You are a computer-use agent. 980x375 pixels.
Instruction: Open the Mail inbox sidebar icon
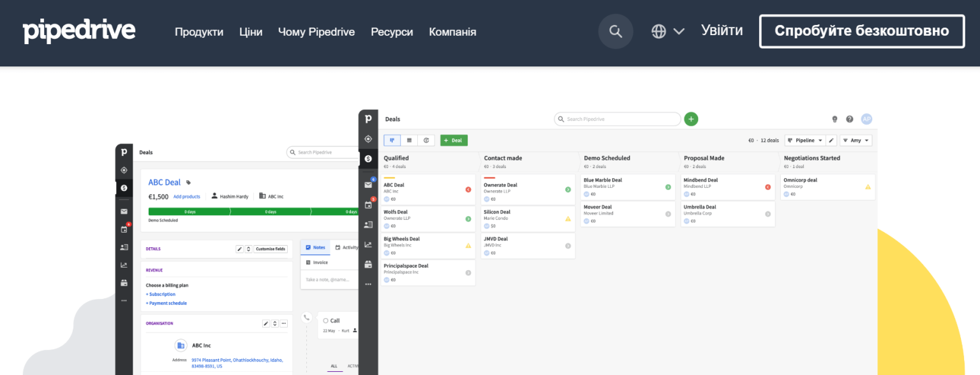click(x=368, y=185)
